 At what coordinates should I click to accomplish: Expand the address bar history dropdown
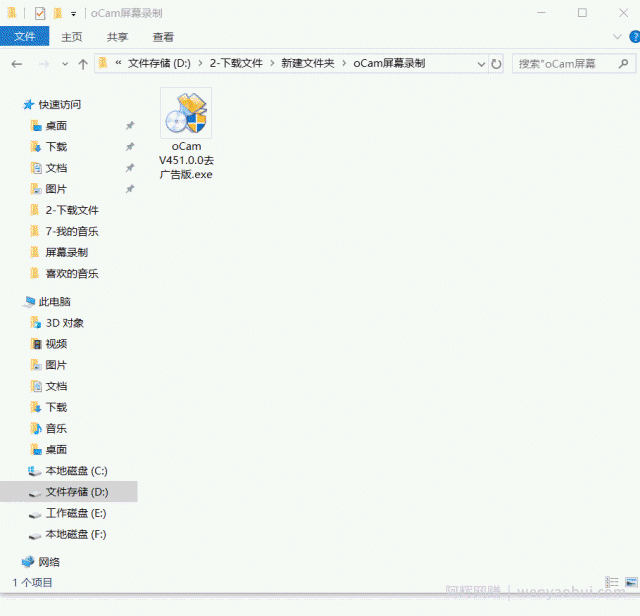pos(481,64)
